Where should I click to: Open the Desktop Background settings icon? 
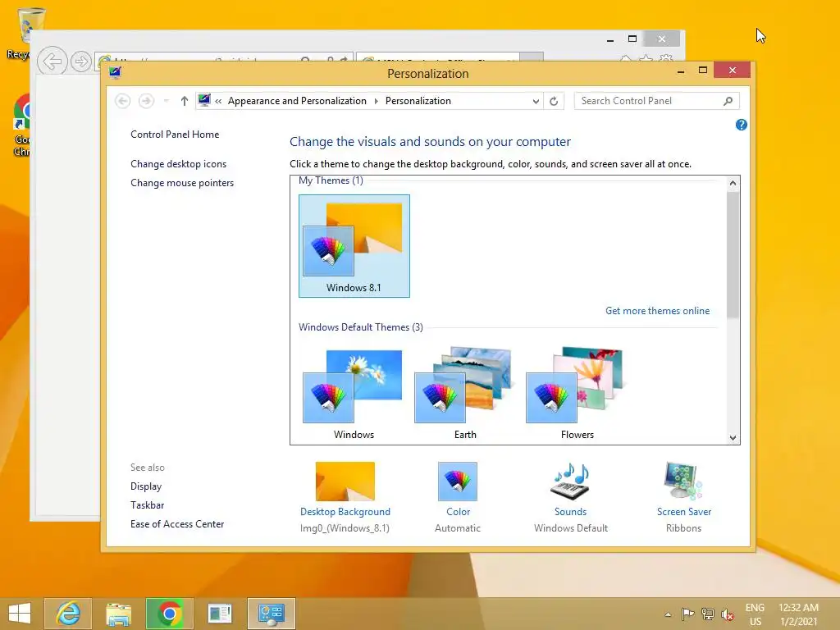(345, 481)
